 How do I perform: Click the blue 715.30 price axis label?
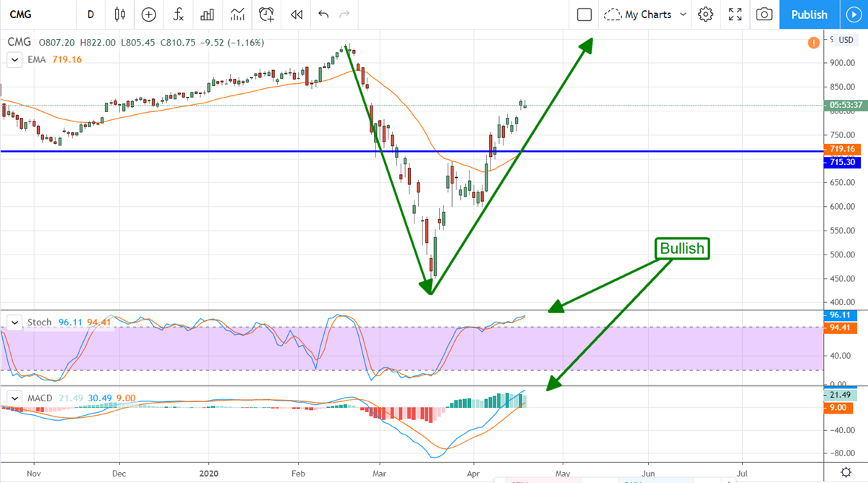[843, 163]
